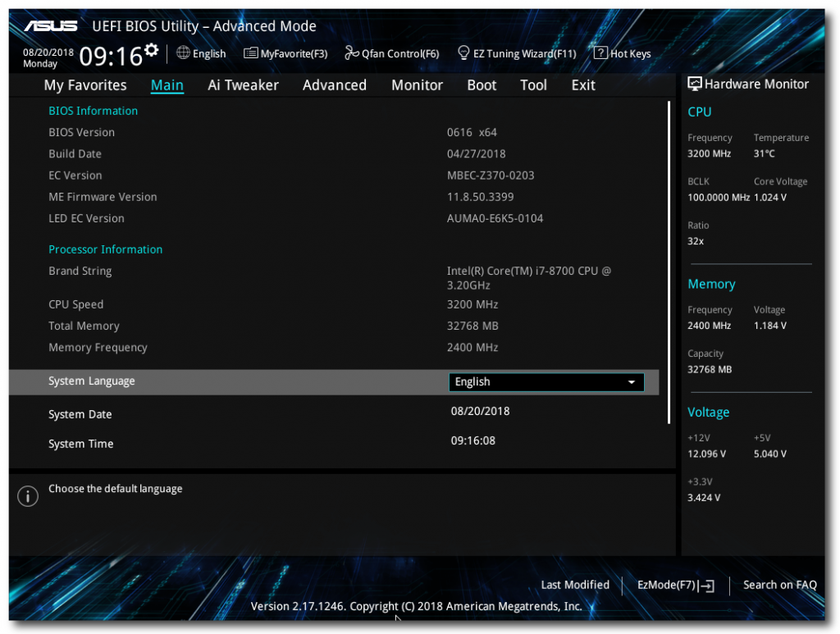Open Search on FAQ
This screenshot has height=634, width=840.
779,585
